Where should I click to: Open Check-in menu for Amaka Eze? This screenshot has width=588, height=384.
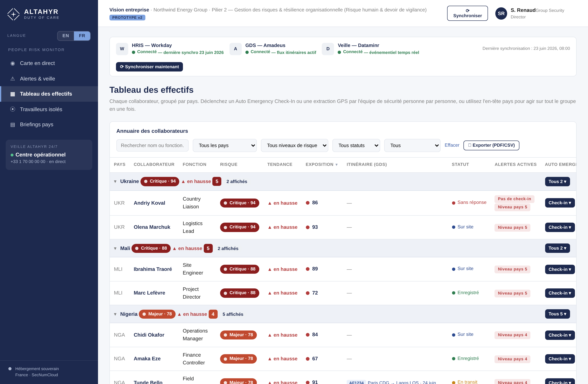click(560, 359)
